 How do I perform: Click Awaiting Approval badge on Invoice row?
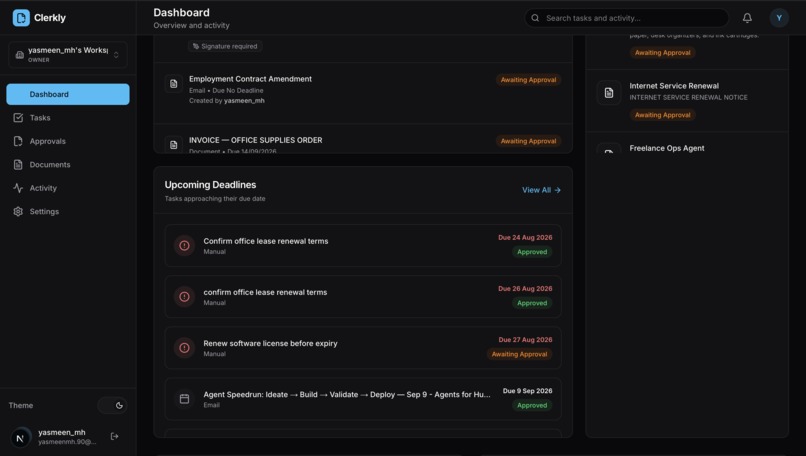(528, 141)
